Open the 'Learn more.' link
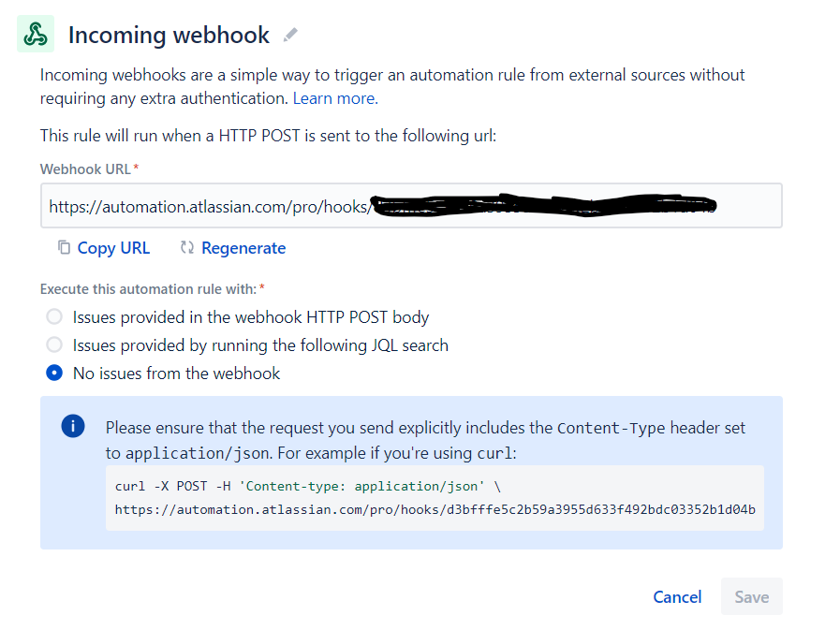The image size is (840, 630). 335,98
